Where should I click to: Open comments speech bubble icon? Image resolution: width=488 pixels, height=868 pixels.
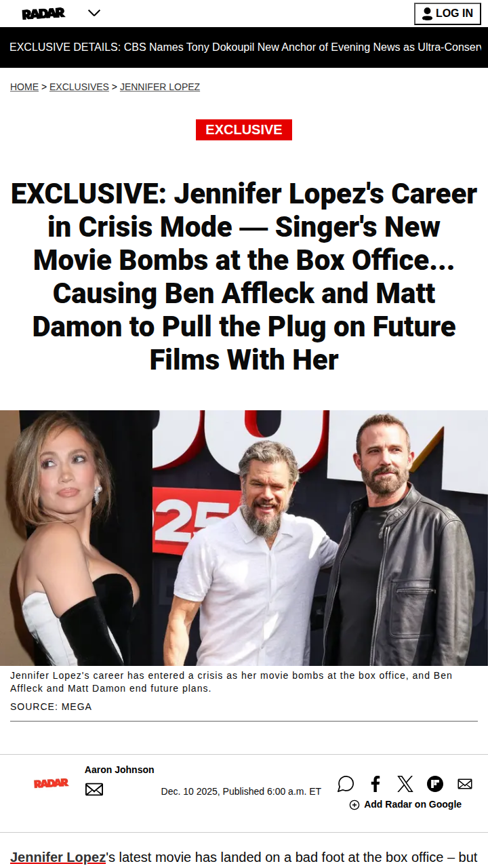(346, 784)
